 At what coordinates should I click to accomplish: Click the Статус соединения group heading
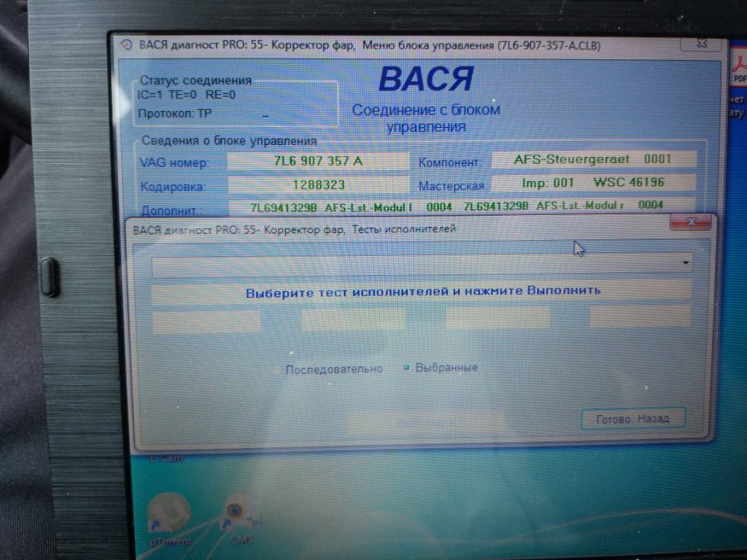(x=196, y=80)
